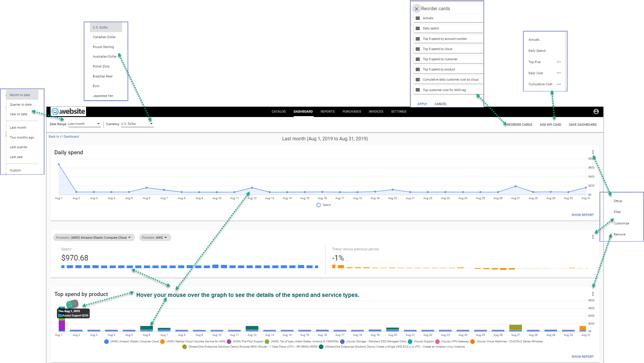Select Customize from the card menu
The width and height of the screenshot is (644, 363).
click(621, 223)
